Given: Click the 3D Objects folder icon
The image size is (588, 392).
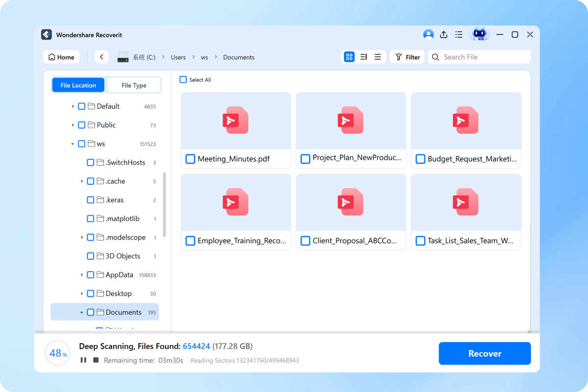Looking at the screenshot, I should point(100,256).
